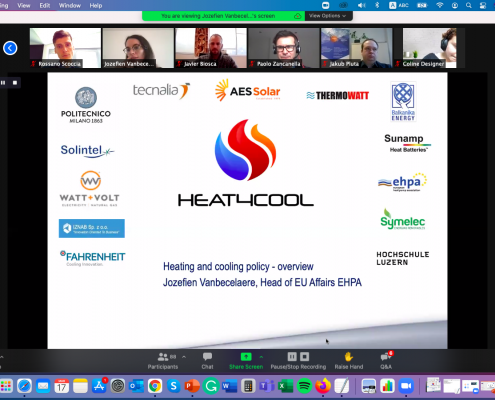This screenshot has width=495, height=400.
Task: Open Grammarly from the dock
Action: click(x=211, y=386)
